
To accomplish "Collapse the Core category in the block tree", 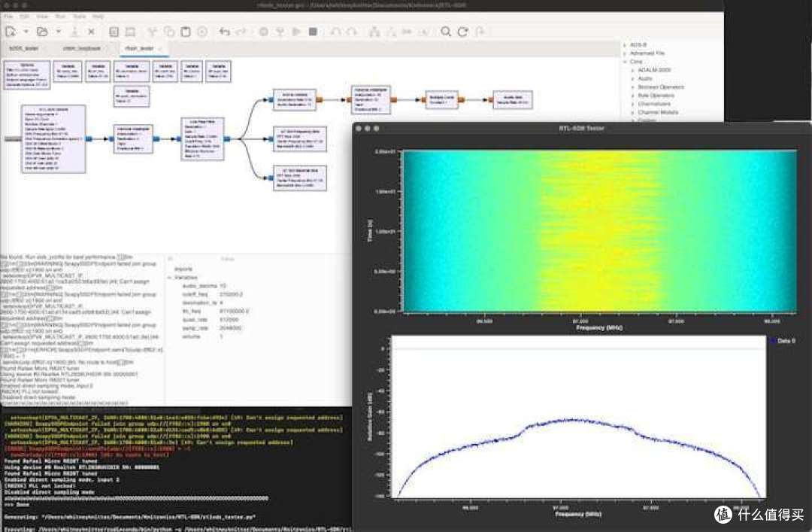I will click(626, 62).
